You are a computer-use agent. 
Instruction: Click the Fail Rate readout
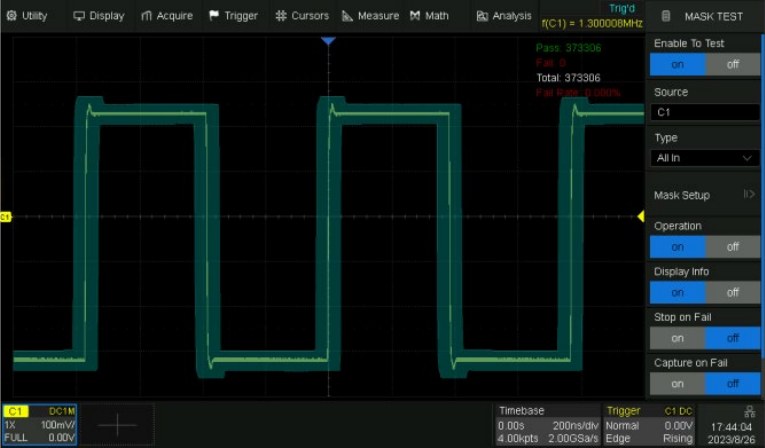click(578, 92)
